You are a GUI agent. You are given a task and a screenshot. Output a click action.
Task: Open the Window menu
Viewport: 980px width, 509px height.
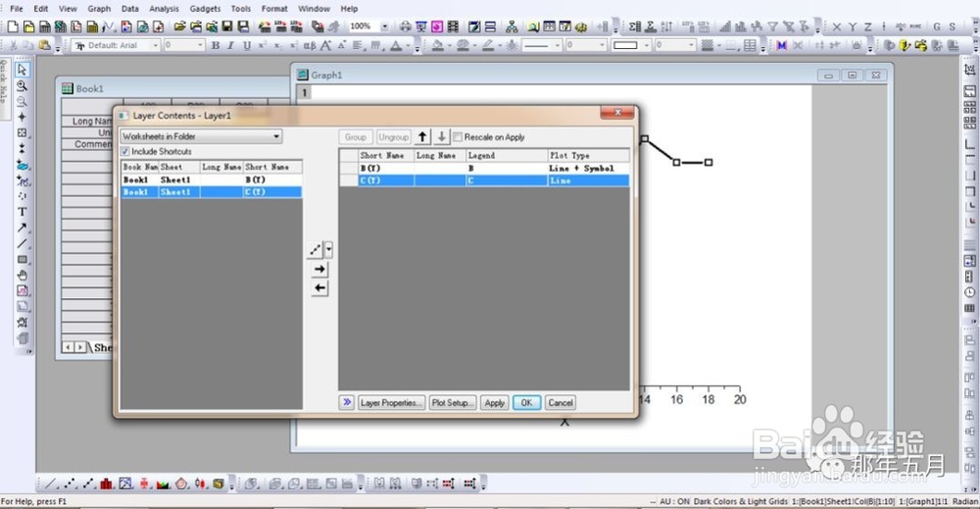(314, 9)
